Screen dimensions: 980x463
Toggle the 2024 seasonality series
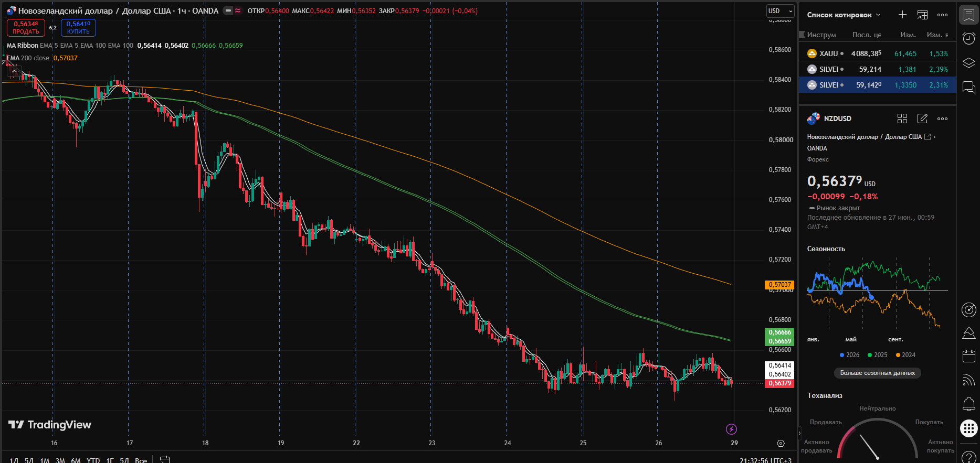pyautogui.click(x=905, y=355)
